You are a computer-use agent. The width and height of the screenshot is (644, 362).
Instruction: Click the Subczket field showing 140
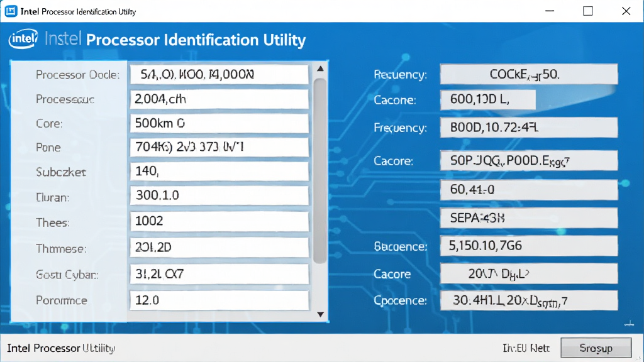coord(219,171)
